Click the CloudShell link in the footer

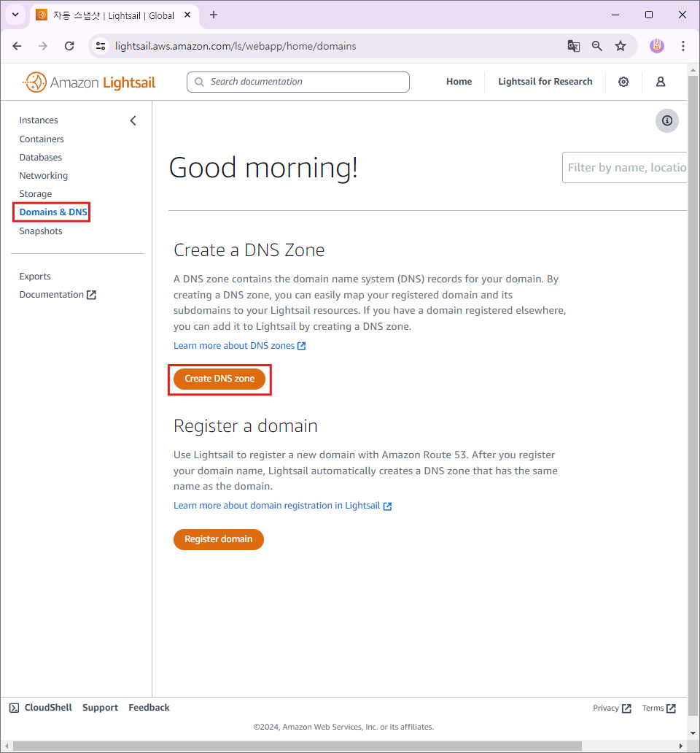click(41, 707)
